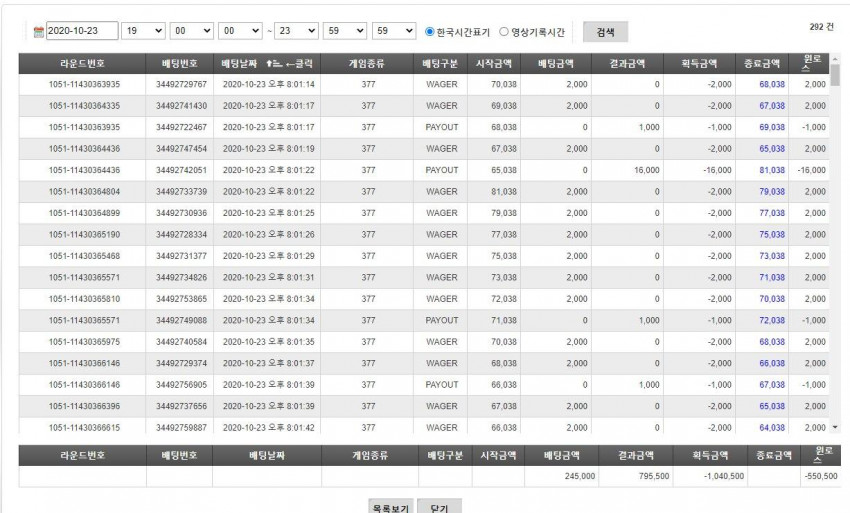The image size is (850, 513).
Task: Click the table scrollbar up arrow
Action: pos(835,59)
